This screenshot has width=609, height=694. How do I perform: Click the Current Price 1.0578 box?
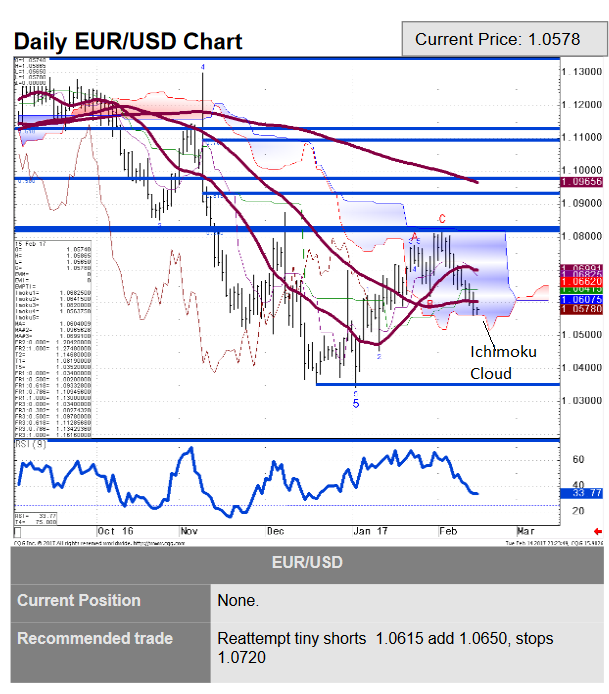[497, 39]
